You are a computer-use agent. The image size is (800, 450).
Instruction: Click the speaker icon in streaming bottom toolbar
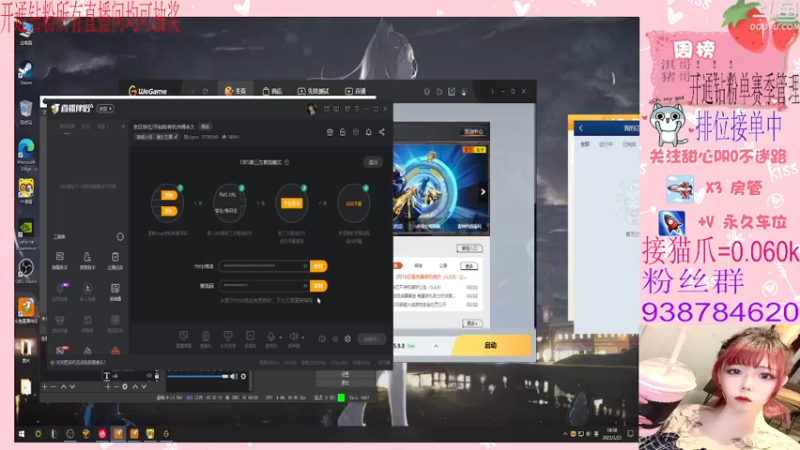293,336
